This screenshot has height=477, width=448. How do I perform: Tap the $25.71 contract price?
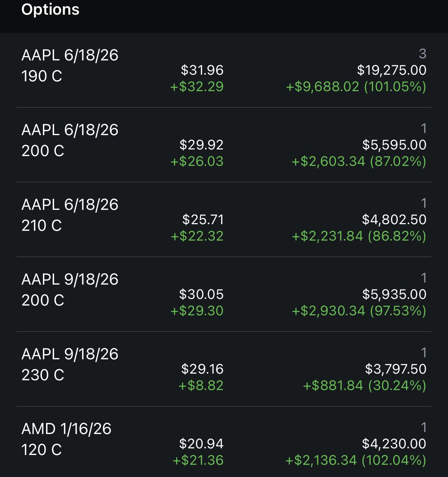[203, 220]
